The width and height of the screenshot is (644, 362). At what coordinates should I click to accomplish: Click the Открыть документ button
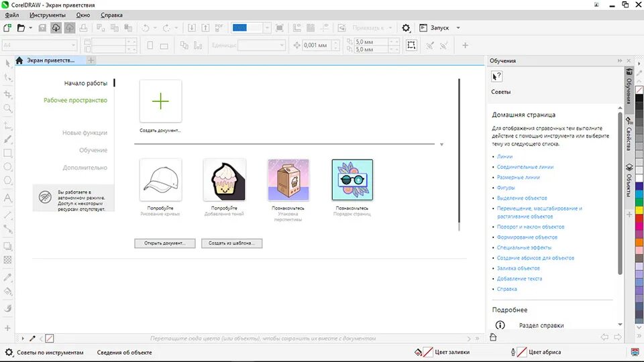(x=165, y=243)
